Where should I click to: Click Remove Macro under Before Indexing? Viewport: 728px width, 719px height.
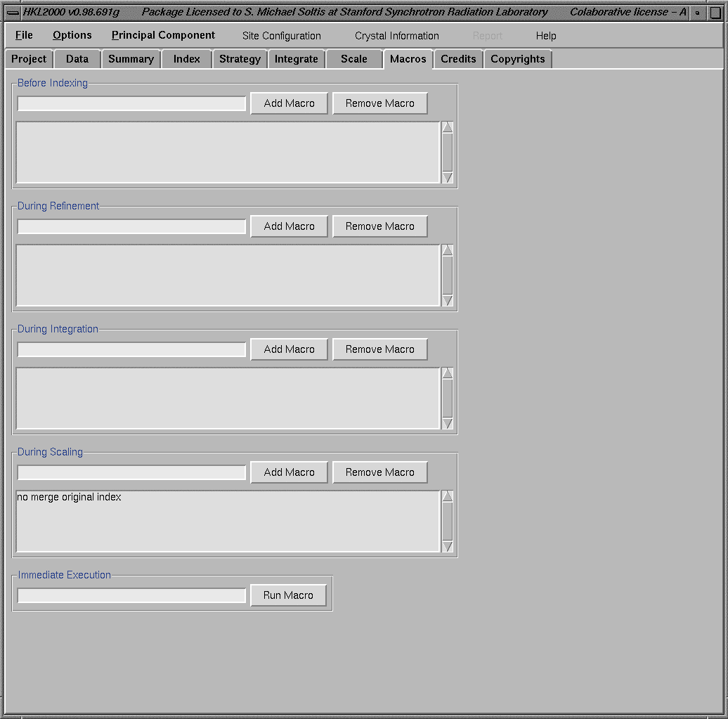tap(379, 103)
